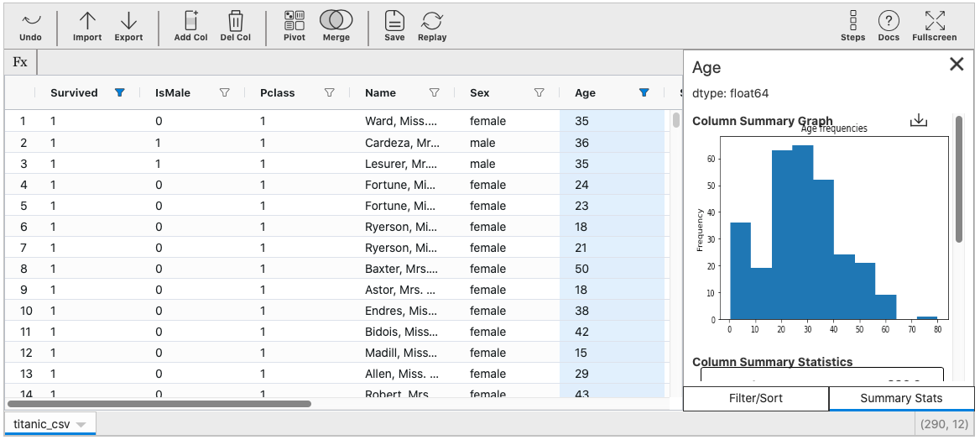Click the Export icon in toolbar
Viewport: 980px width, 440px height.
[x=128, y=27]
